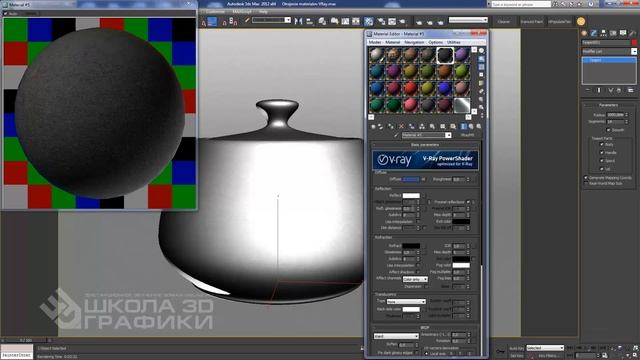Open the Create tab in command panel
This screenshot has width=640, height=360.
584,33
